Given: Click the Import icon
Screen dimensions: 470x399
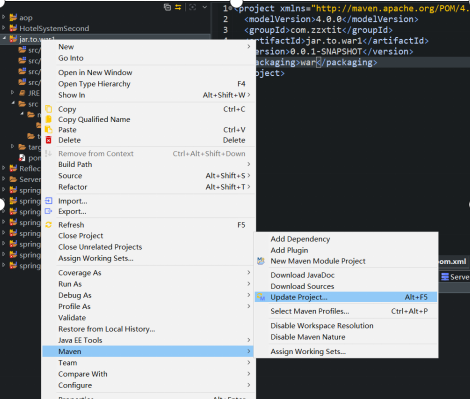Looking at the screenshot, I should (49, 201).
